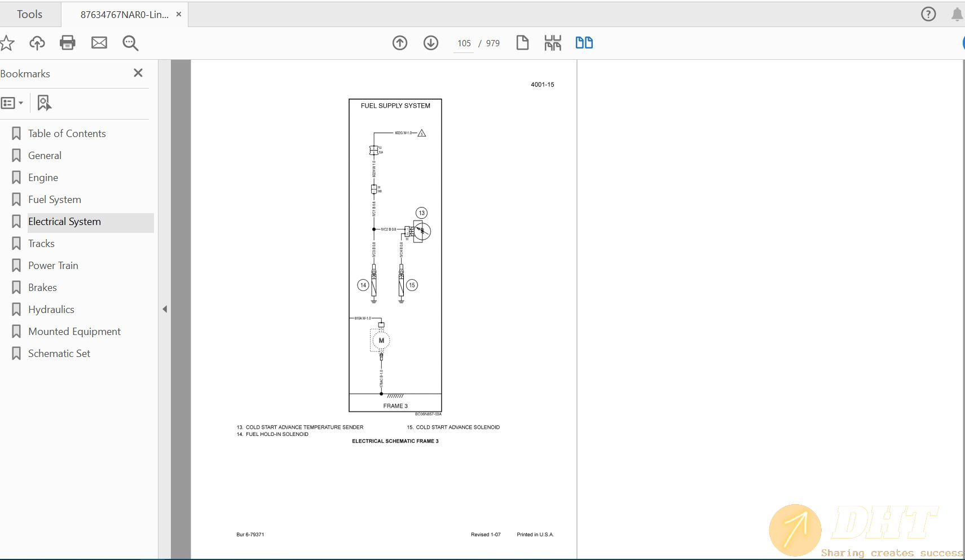The width and height of the screenshot is (965, 560).
Task: Collapse the left navigation pane arrow
Action: coord(165,309)
